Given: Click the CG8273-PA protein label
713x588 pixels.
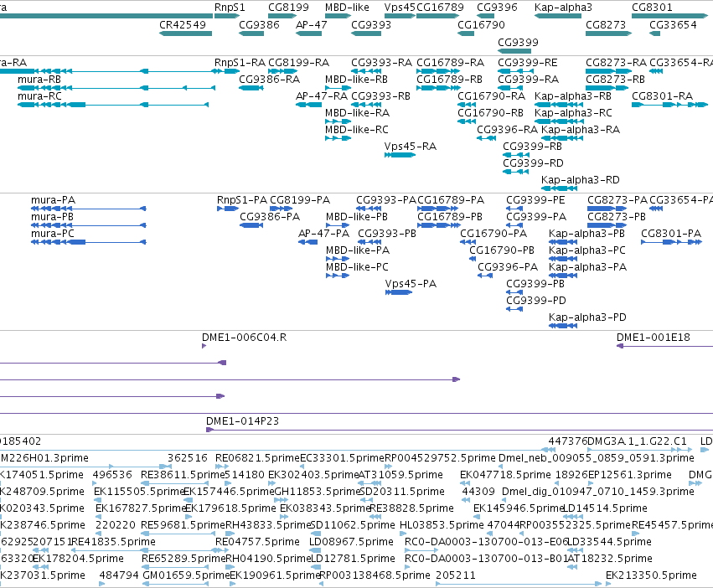Looking at the screenshot, I should [x=617, y=199].
